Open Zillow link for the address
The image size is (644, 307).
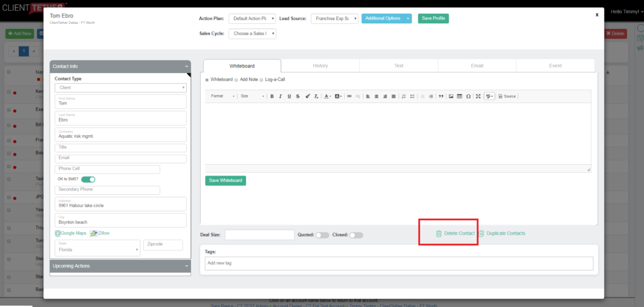click(x=100, y=233)
